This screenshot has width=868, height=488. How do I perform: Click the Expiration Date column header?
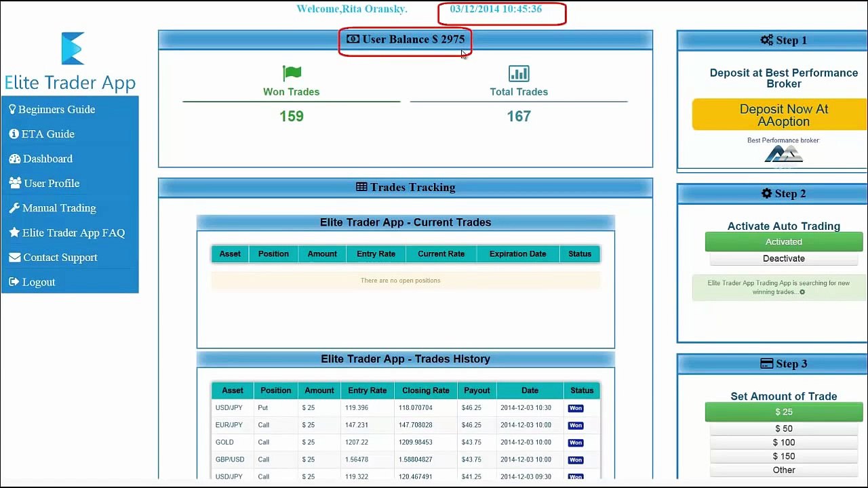click(517, 253)
